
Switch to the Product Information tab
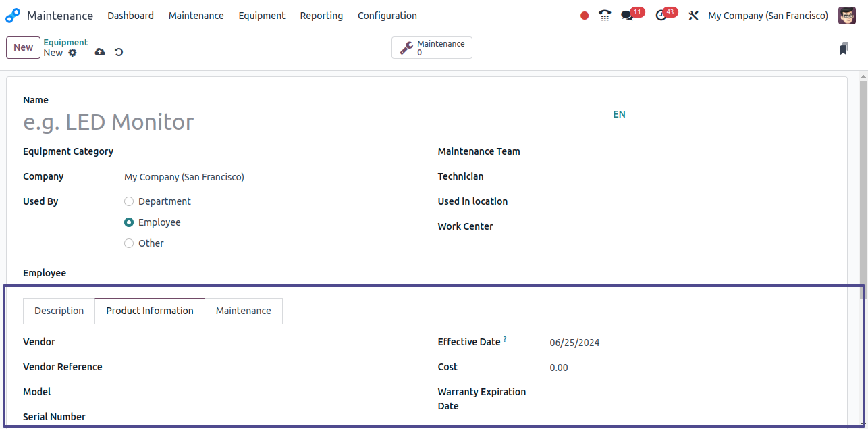coord(150,311)
